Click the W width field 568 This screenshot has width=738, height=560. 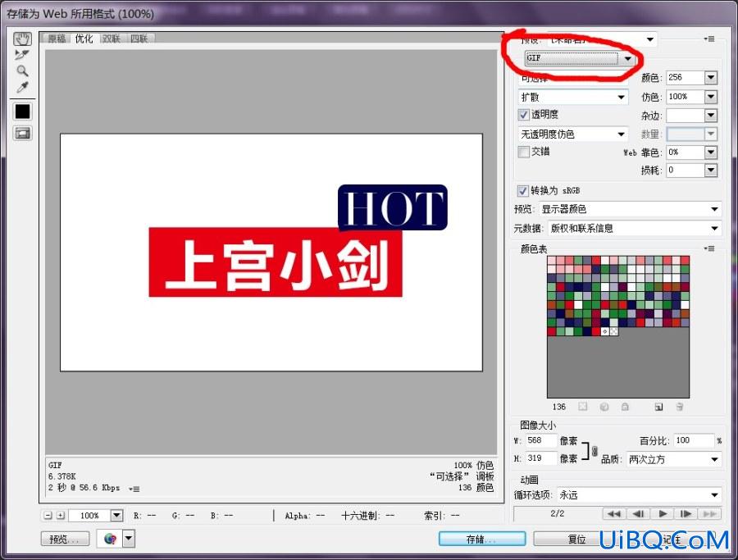540,440
